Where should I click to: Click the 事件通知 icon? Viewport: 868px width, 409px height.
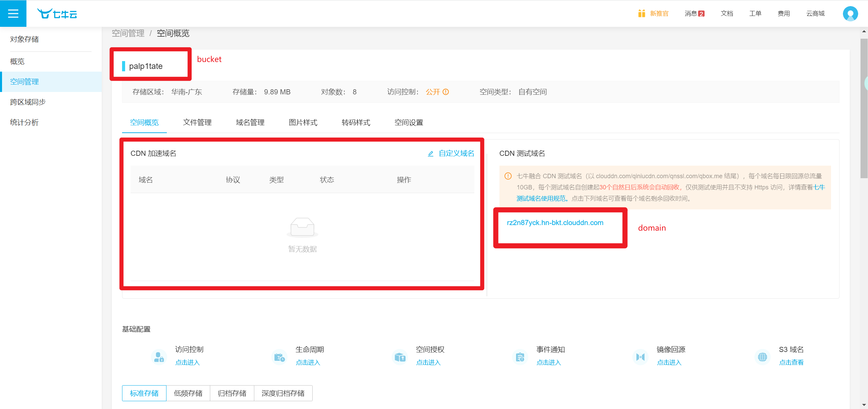(520, 357)
